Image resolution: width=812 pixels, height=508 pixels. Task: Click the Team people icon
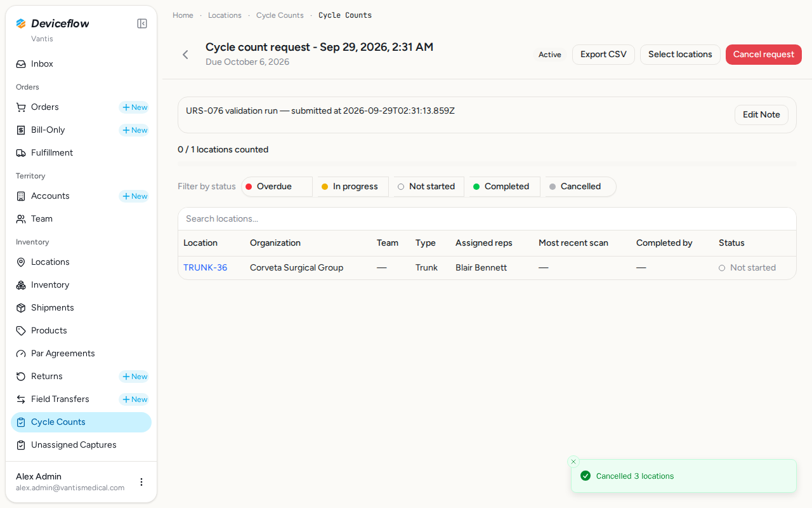click(21, 219)
